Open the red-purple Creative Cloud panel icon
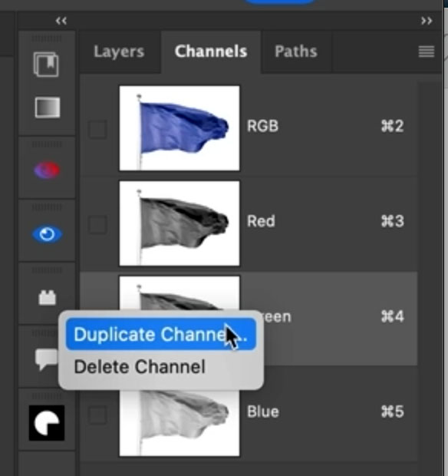Viewport: 448px width, 476px height. point(47,170)
